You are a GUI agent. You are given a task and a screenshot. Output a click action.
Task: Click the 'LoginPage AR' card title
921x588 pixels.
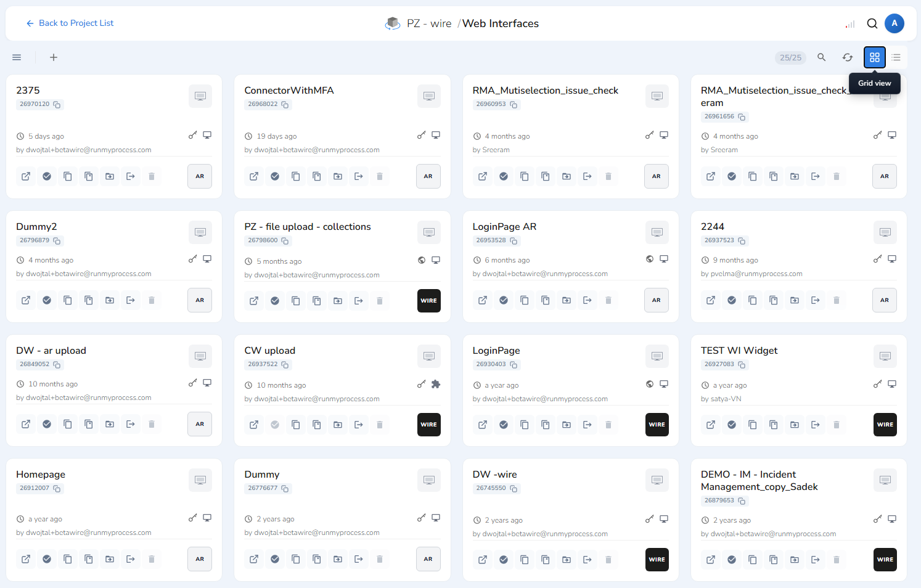[504, 227]
